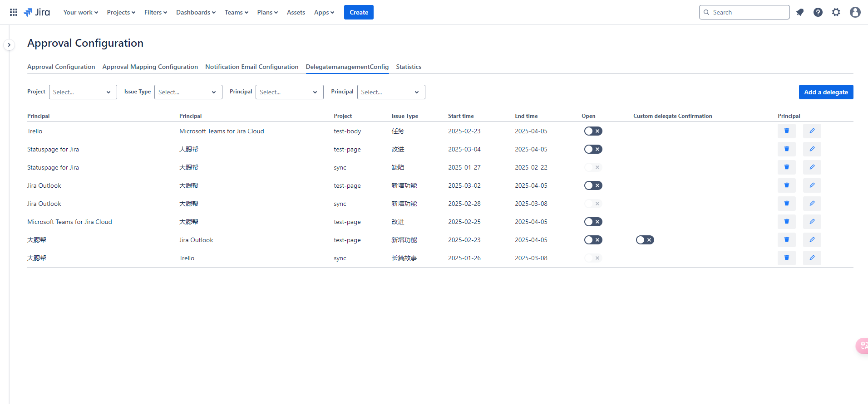Click the Add a delegate button
This screenshot has width=868, height=404.
tap(826, 92)
